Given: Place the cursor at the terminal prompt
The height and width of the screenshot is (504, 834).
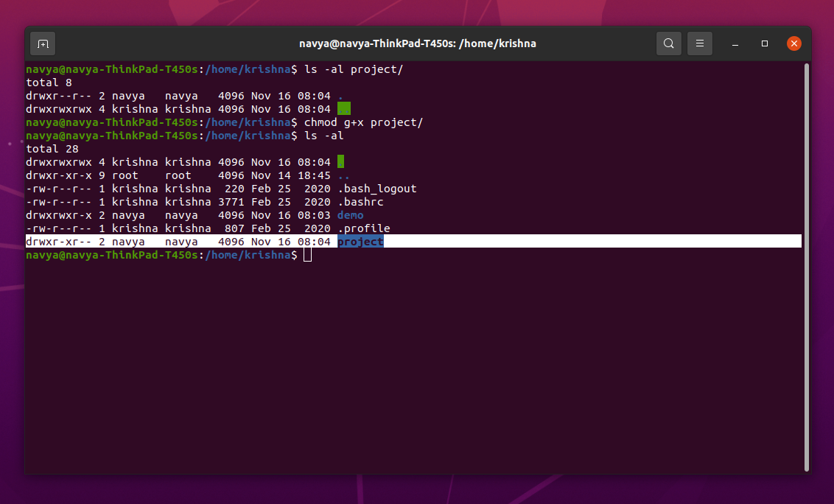Looking at the screenshot, I should pyautogui.click(x=306, y=254).
